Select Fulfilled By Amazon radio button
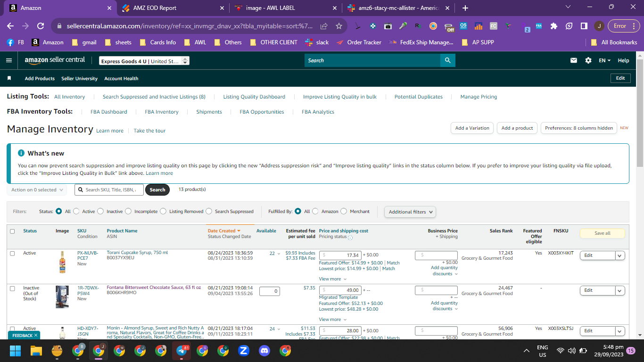Image resolution: width=644 pixels, height=362 pixels. click(x=315, y=211)
